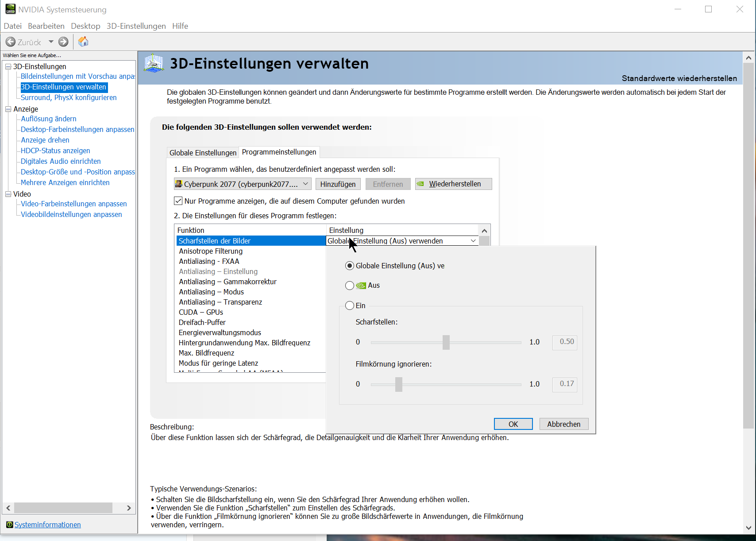Image resolution: width=756 pixels, height=541 pixels.
Task: Select the Antialiasing – Modus row
Action: (x=251, y=292)
